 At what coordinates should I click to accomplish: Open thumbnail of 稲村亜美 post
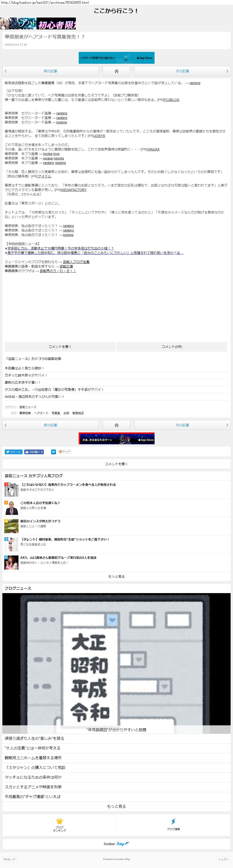click(11, 544)
